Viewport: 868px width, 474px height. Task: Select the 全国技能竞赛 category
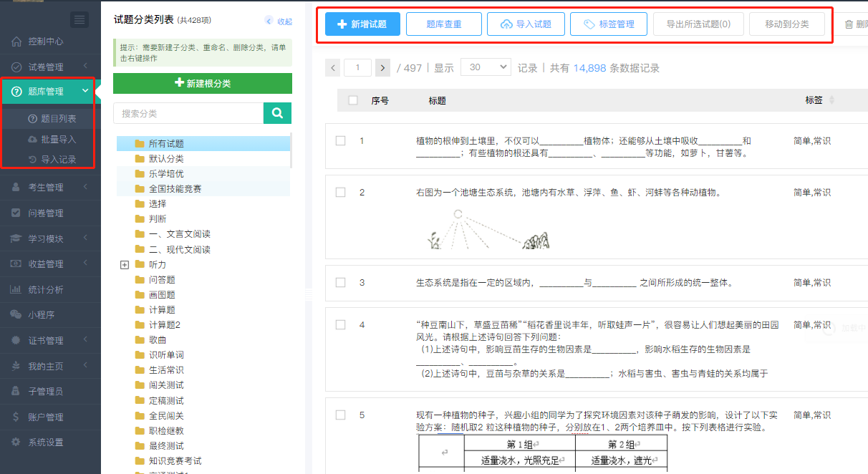175,188
